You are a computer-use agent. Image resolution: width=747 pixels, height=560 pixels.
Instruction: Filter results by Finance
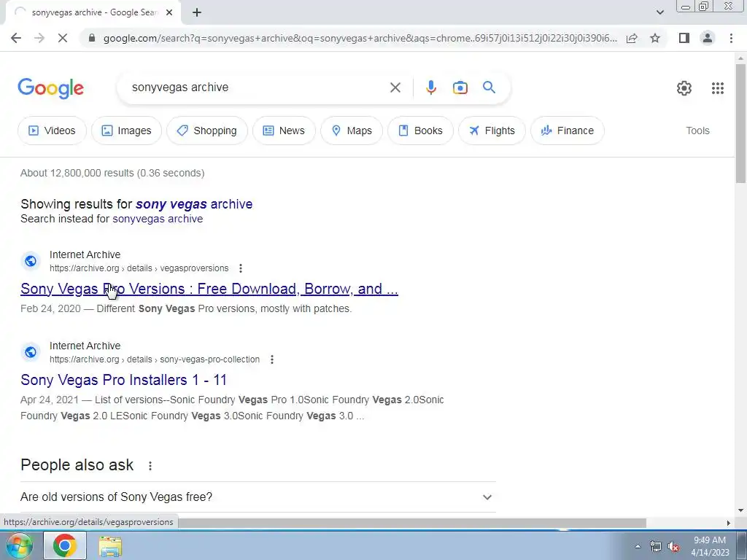click(x=568, y=131)
